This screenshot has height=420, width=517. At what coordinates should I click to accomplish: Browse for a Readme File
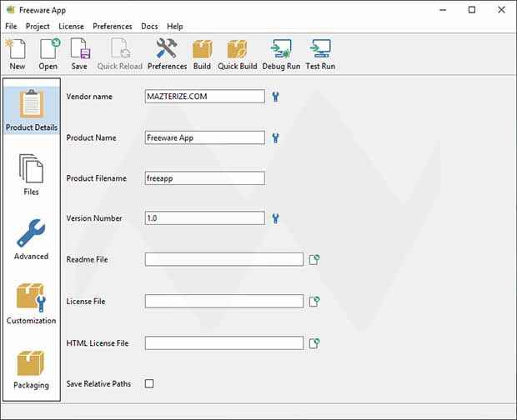pos(314,260)
